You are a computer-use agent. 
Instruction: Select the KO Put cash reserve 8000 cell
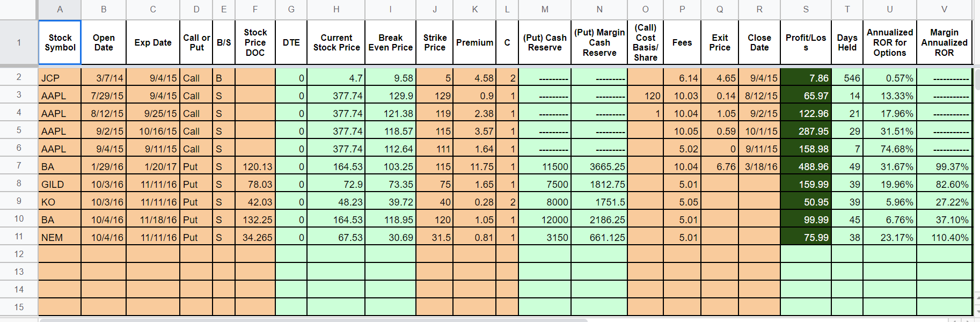coord(545,202)
